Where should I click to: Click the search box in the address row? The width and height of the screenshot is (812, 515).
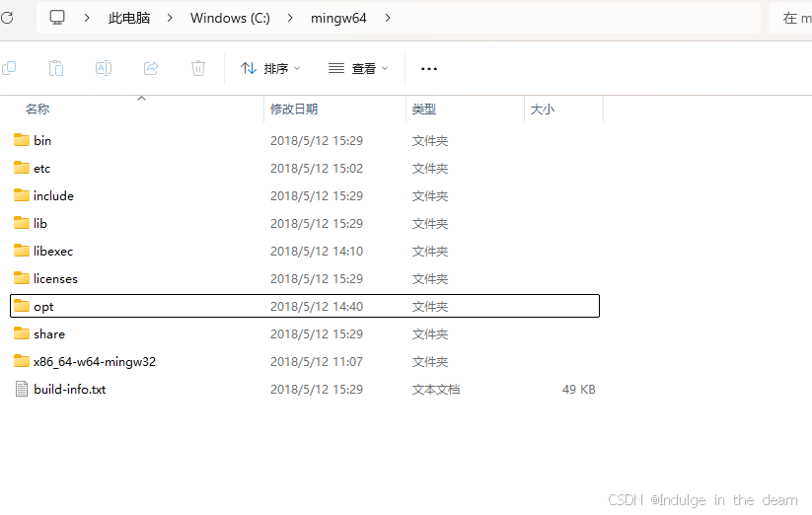[x=790, y=18]
